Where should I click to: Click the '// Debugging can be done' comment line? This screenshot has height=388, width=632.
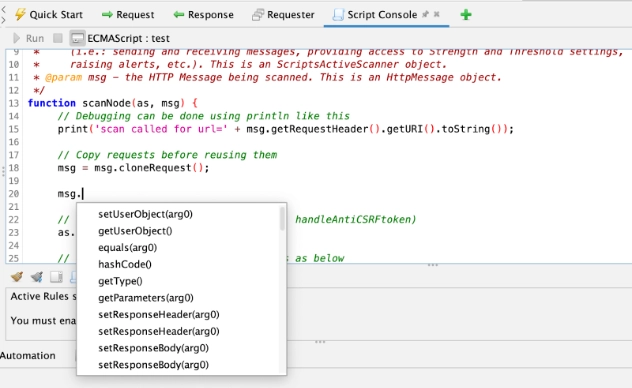[x=204, y=116]
